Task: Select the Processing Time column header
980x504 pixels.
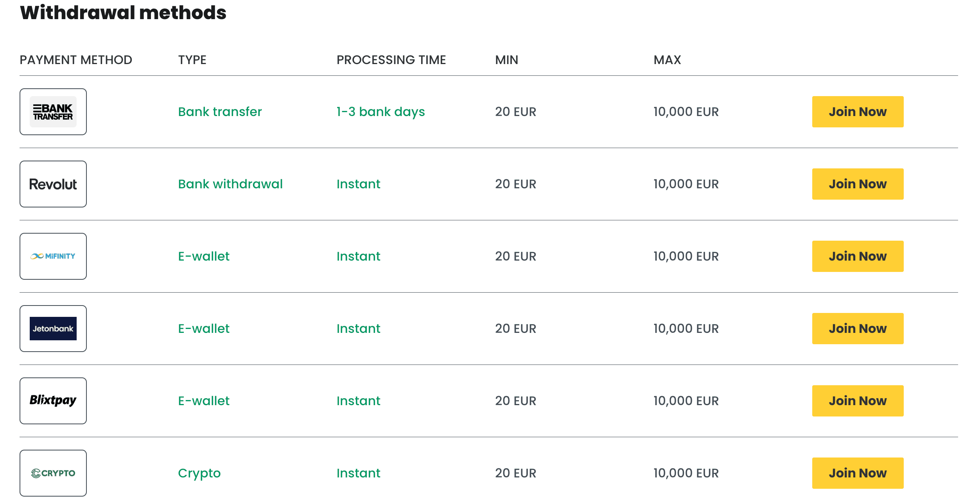Action: point(391,60)
